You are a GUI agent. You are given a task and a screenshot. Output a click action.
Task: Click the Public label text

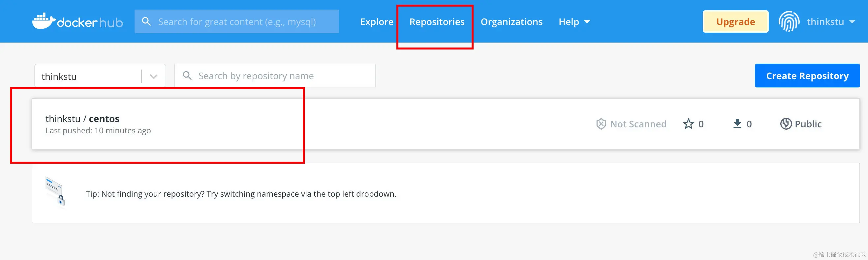point(808,124)
